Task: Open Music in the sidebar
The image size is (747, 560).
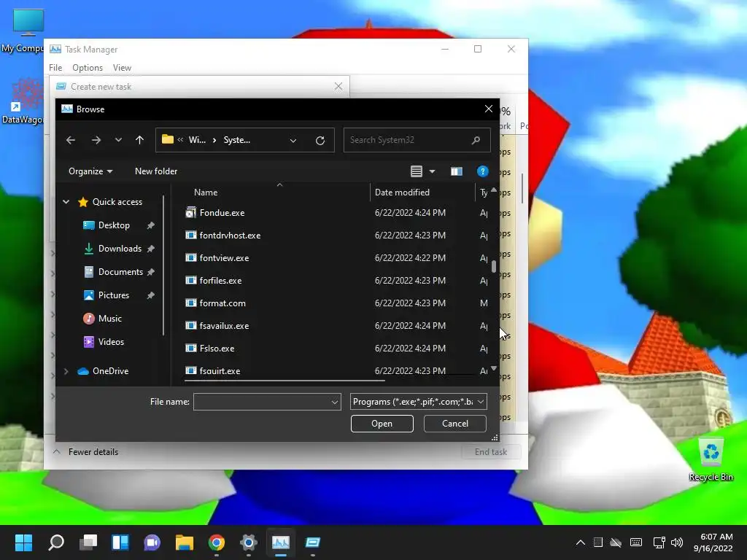Action: click(x=110, y=319)
